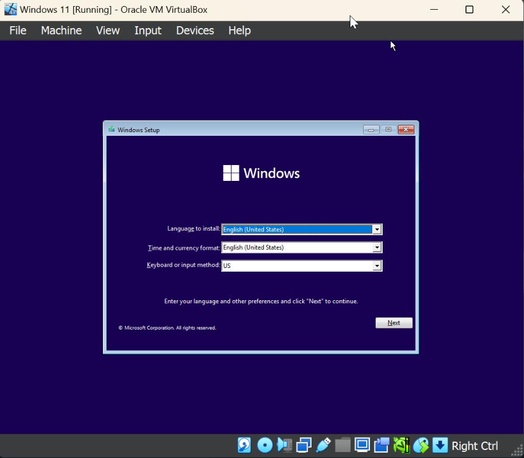The height and width of the screenshot is (458, 524).
Task: Click the VirtualBox icon in the title bar
Action: [x=10, y=9]
